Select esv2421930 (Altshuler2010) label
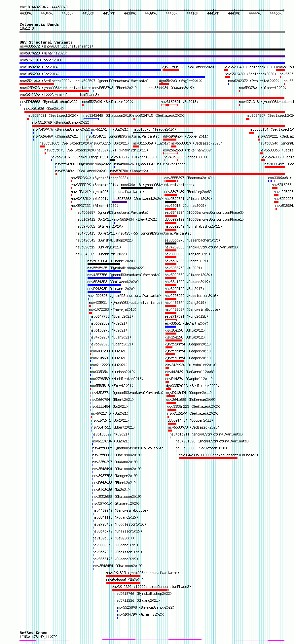Viewport: 294px width, 644px height. pos(191,365)
